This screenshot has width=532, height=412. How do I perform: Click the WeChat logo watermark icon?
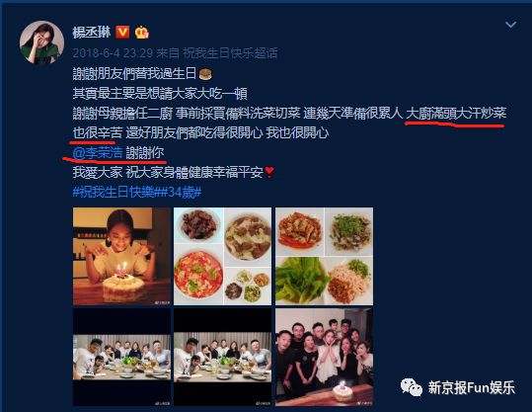(412, 387)
